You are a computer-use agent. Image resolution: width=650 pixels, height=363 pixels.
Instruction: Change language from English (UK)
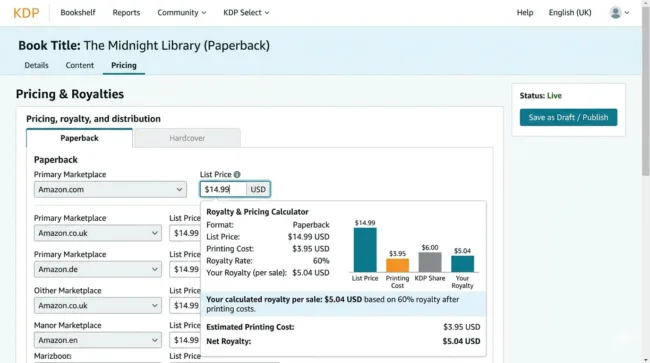click(570, 12)
